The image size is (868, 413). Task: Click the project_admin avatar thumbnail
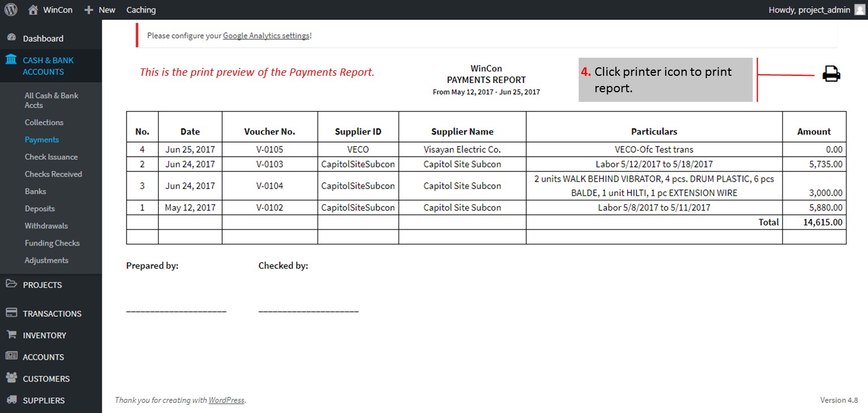point(859,10)
